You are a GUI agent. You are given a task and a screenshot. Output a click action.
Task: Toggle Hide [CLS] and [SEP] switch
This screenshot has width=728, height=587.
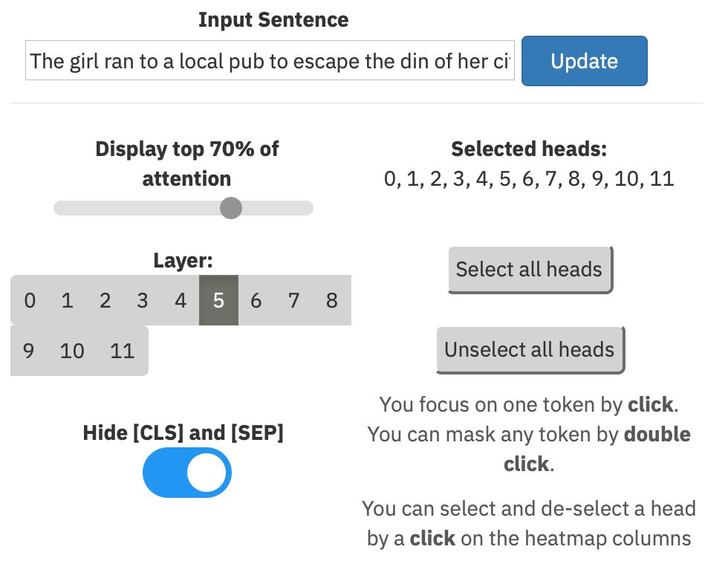coord(186,473)
